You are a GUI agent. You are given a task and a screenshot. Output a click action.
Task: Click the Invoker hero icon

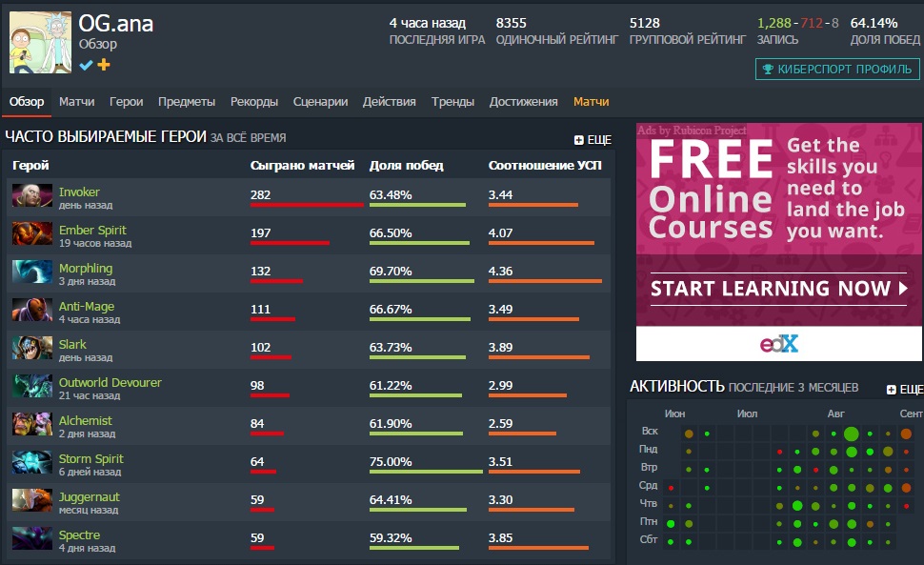pos(32,195)
